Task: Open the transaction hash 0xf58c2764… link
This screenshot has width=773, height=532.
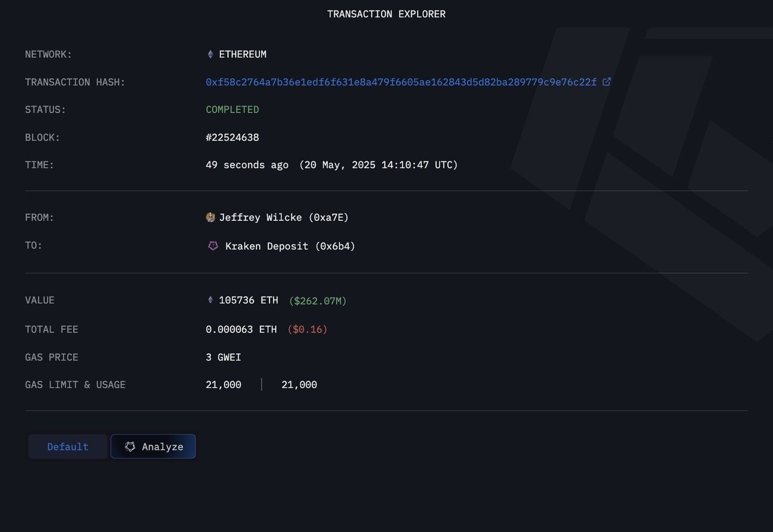Action: (401, 82)
